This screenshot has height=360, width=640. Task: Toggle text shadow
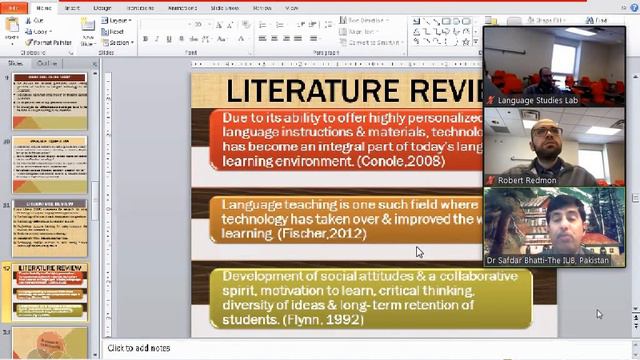coord(181,39)
